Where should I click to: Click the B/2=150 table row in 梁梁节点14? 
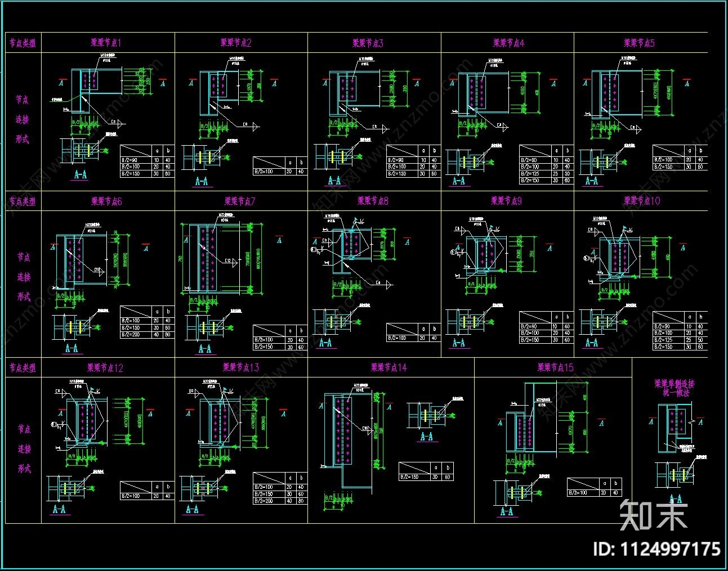click(x=426, y=477)
